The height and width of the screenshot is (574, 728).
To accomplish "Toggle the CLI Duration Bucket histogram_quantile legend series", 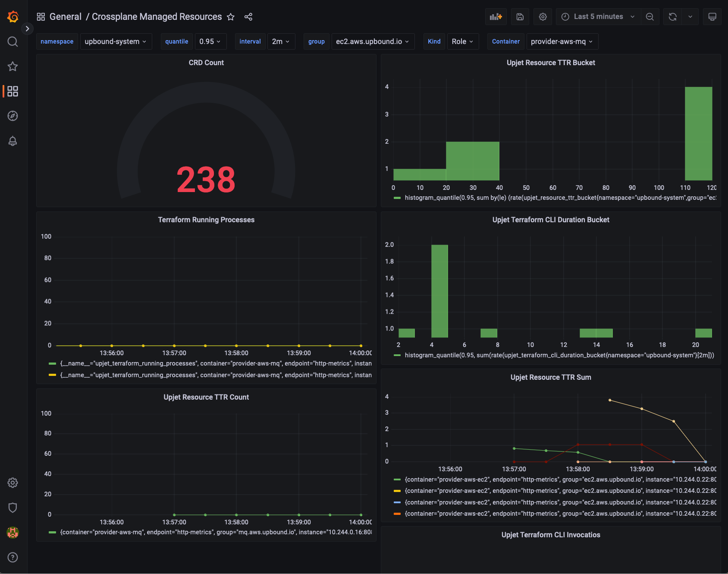I will (559, 355).
